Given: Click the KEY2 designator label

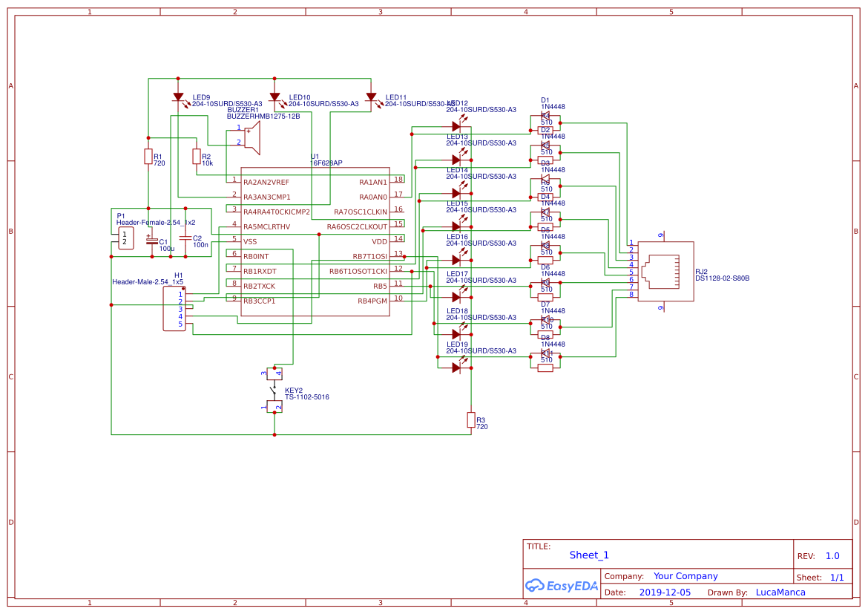Looking at the screenshot, I should [293, 391].
